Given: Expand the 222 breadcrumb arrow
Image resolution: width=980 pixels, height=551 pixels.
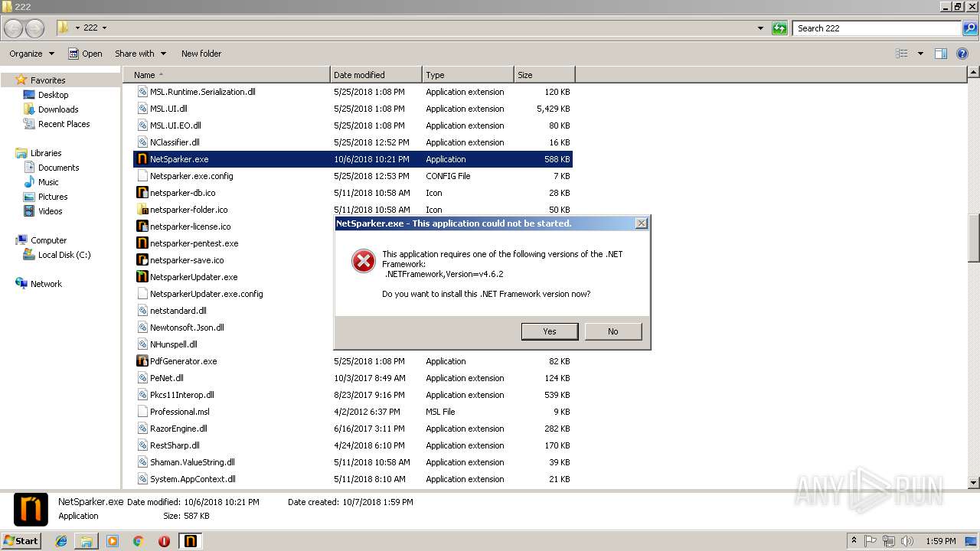Looking at the screenshot, I should point(104,28).
